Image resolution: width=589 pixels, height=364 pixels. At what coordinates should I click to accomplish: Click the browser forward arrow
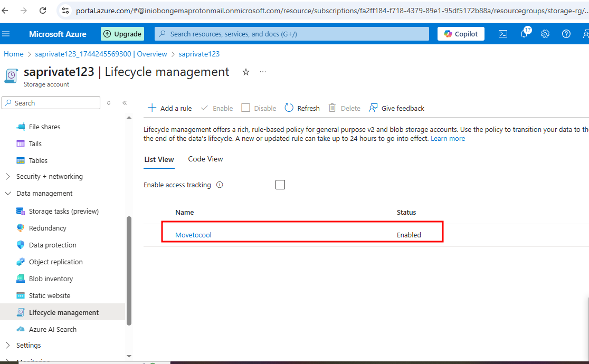[x=24, y=11]
